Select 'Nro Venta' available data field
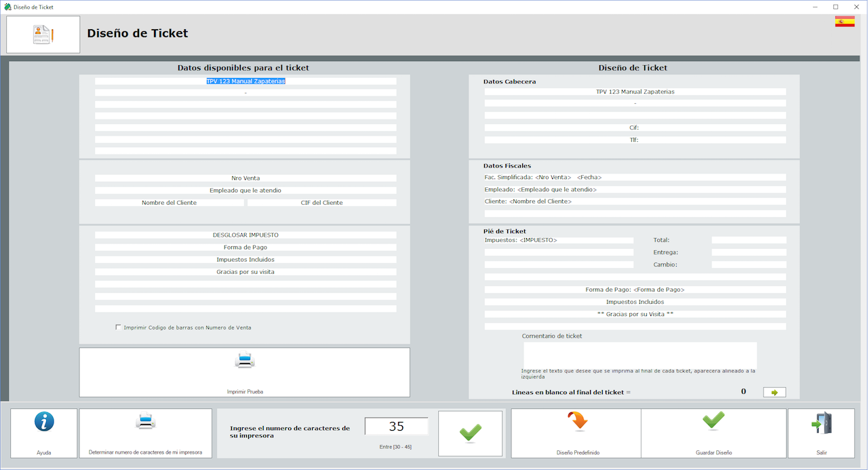The image size is (868, 470). tap(245, 178)
